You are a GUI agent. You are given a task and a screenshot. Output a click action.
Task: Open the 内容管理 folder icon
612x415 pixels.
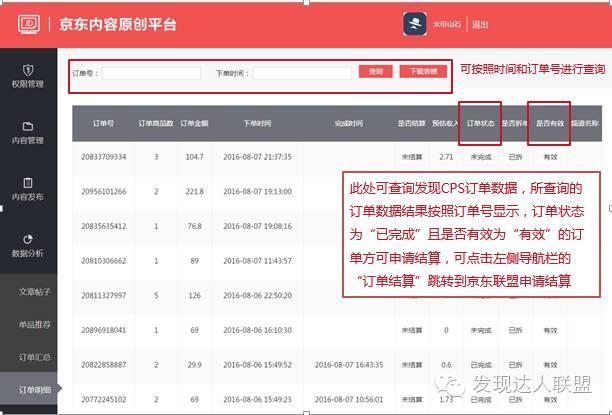[28, 126]
